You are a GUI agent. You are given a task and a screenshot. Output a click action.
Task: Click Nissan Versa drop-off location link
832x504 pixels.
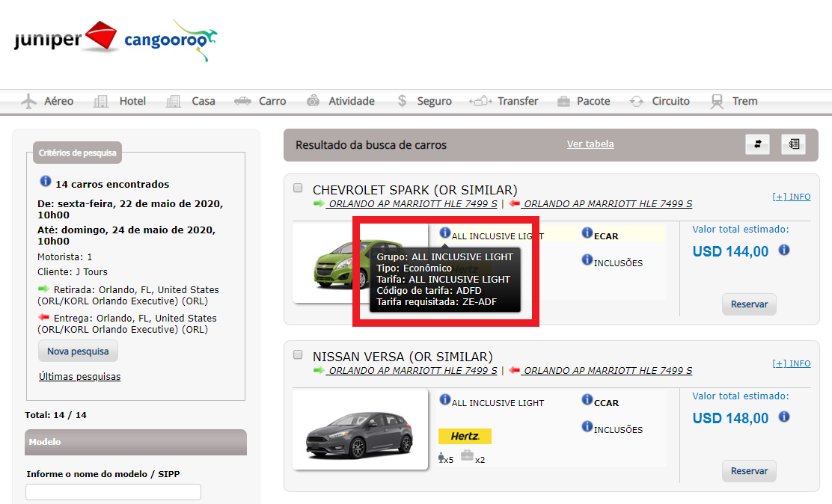(x=607, y=370)
